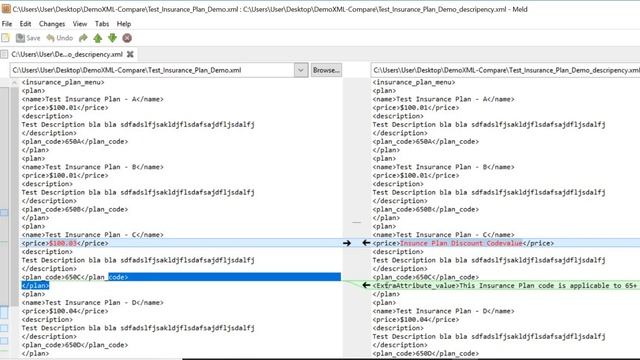Click the red Stop icon in toolbar
The image size is (640, 360).
point(127,38)
